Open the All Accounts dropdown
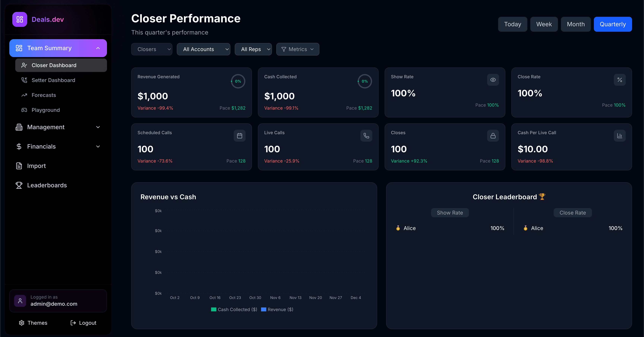 pyautogui.click(x=203, y=49)
